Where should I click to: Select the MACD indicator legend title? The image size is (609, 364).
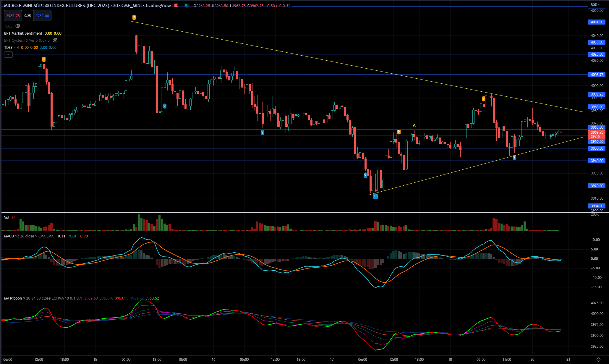click(9, 236)
